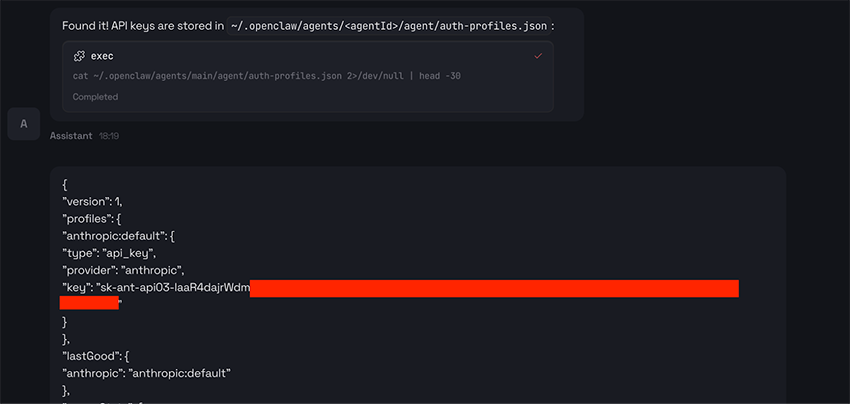Click the long red redaction bar
Image resolution: width=850 pixels, height=404 pixels.
tap(494, 288)
